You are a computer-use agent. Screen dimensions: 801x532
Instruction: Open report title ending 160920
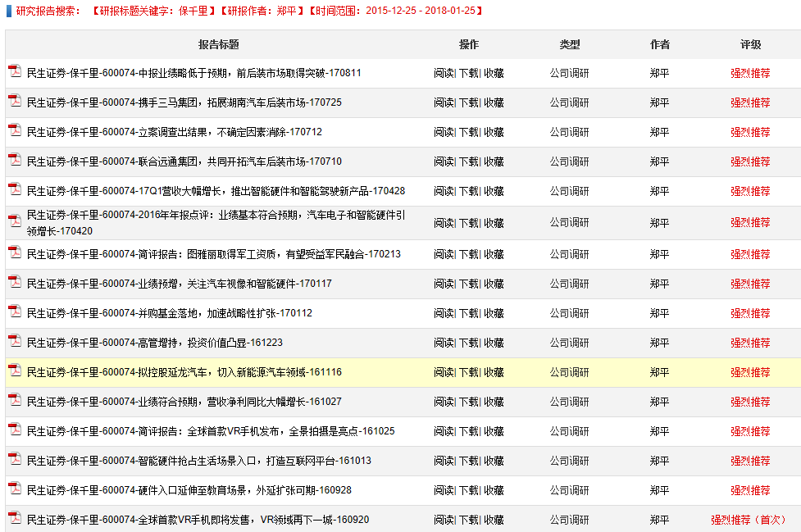point(198,521)
